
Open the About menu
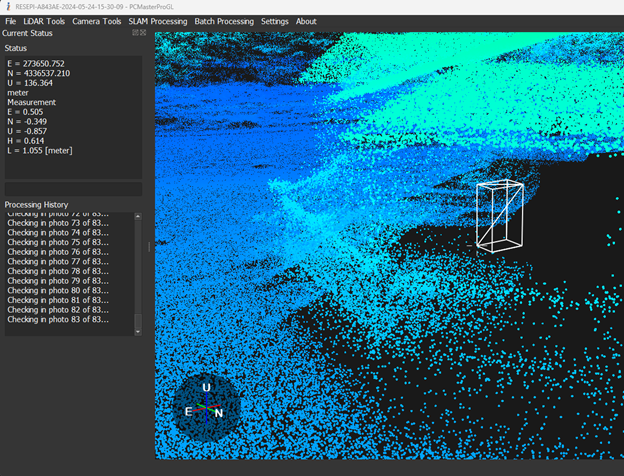click(x=306, y=21)
